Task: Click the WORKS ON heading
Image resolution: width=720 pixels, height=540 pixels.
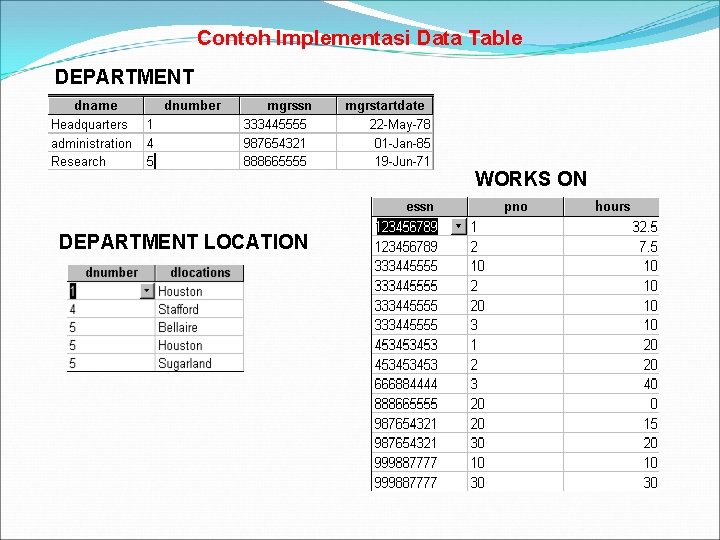Action: [x=531, y=179]
